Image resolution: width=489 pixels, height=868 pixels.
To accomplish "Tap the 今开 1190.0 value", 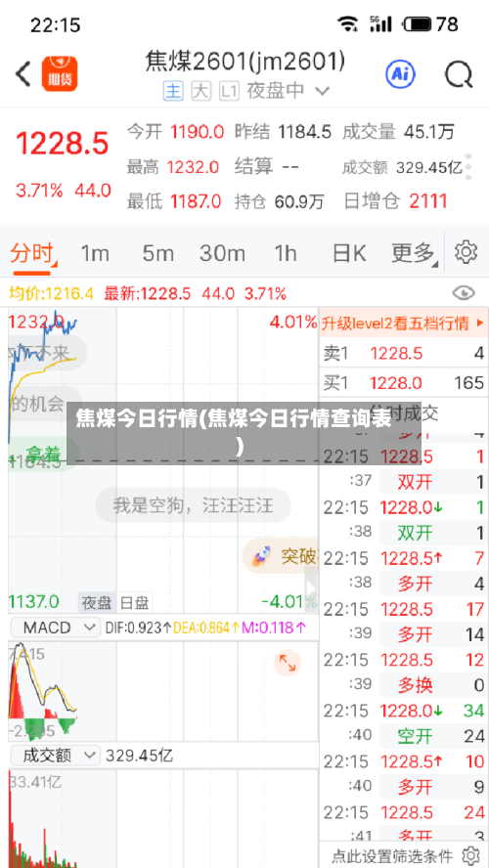I will [198, 132].
